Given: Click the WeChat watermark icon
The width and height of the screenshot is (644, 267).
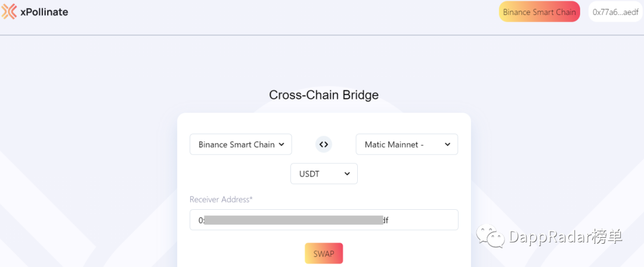Looking at the screenshot, I should click(x=490, y=236).
